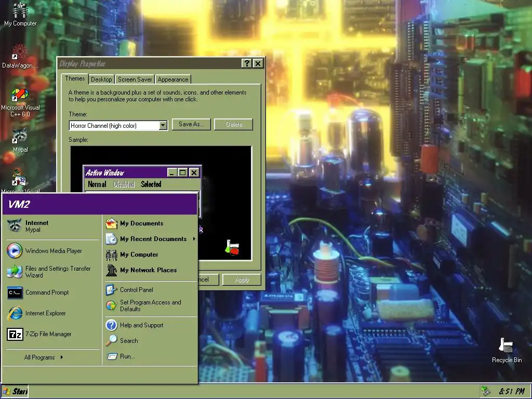Image resolution: width=532 pixels, height=399 pixels.
Task: Expand the All Programs arrow
Action: (x=61, y=357)
